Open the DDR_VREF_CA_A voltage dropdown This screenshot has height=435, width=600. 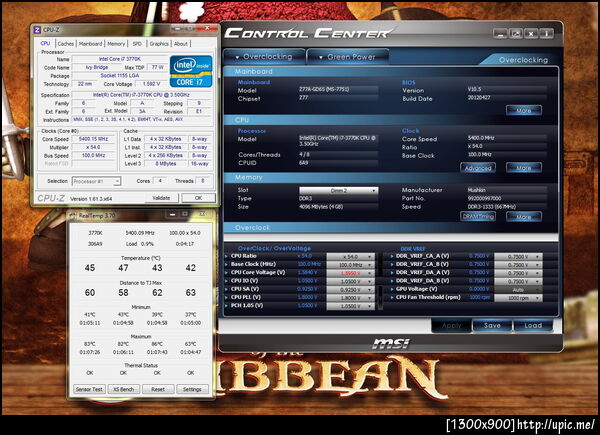point(518,257)
